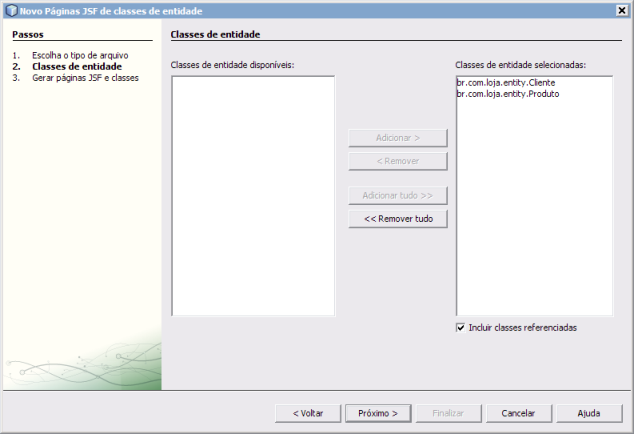This screenshot has height=434, width=634.
Task: Open help with the Ajuda button
Action: click(x=589, y=412)
